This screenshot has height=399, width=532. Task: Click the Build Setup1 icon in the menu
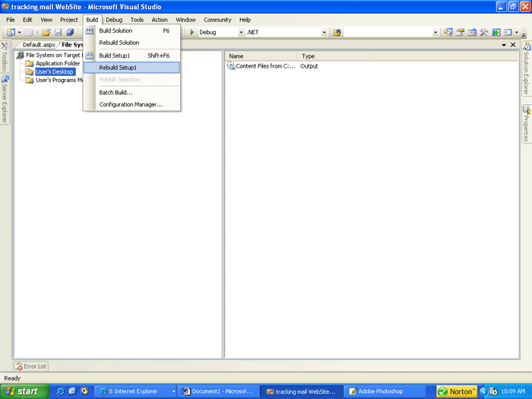click(x=90, y=55)
